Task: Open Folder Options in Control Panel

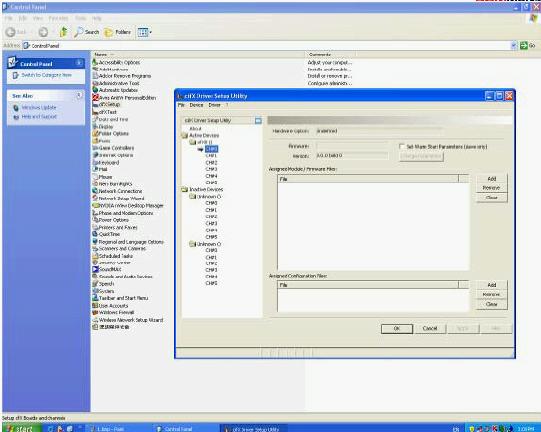Action: tap(110, 134)
